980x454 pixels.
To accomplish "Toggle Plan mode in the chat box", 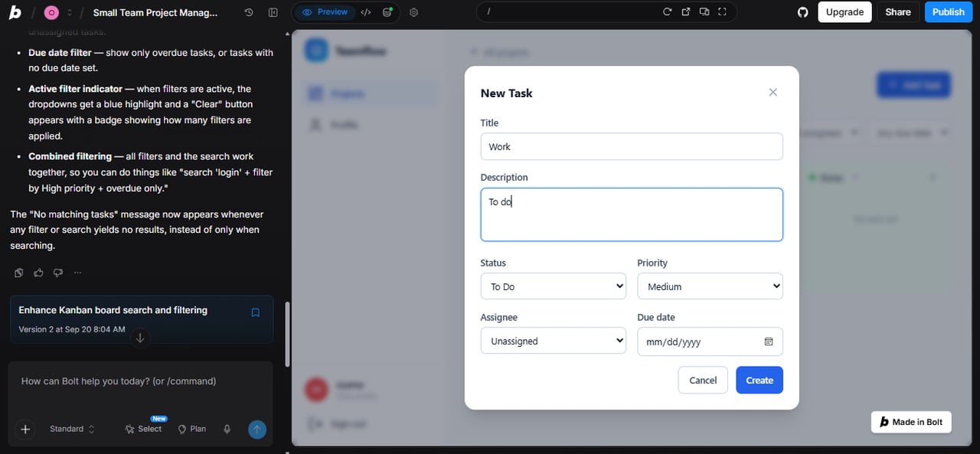I will [x=191, y=429].
